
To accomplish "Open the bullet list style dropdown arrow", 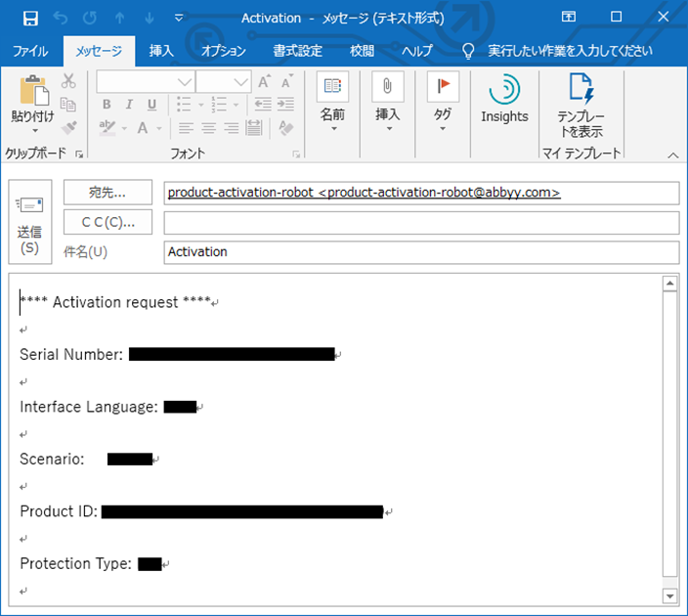I will 201,105.
